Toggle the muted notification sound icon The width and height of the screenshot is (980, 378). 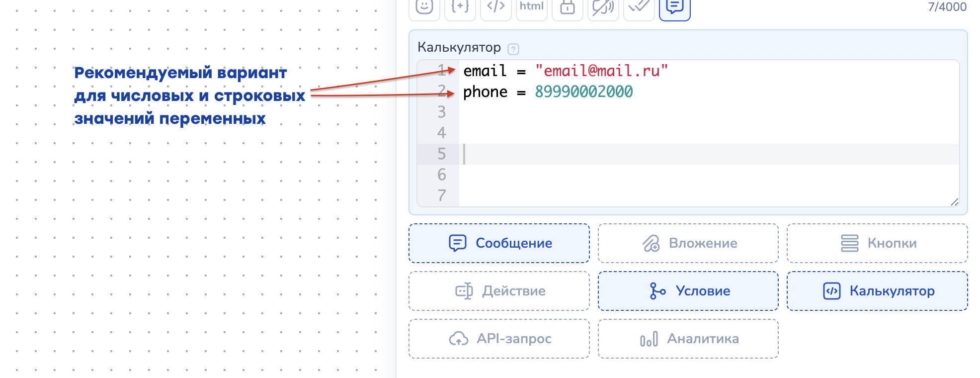(x=603, y=7)
